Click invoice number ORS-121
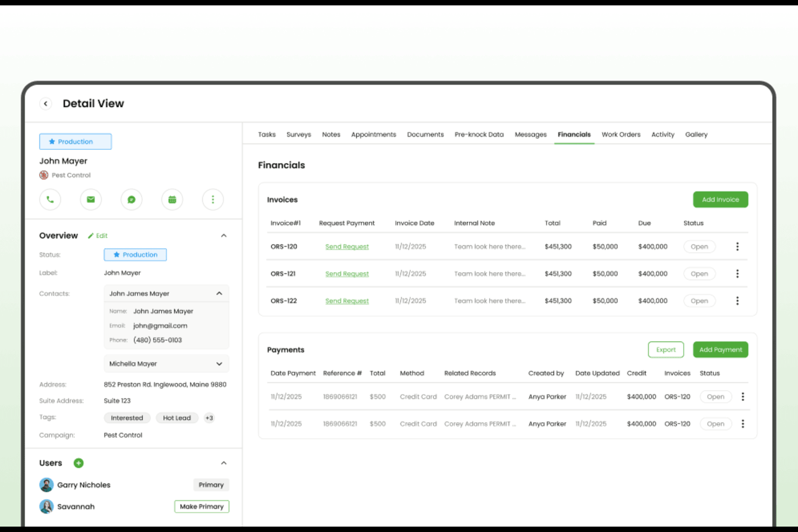The height and width of the screenshot is (532, 798). 283,274
